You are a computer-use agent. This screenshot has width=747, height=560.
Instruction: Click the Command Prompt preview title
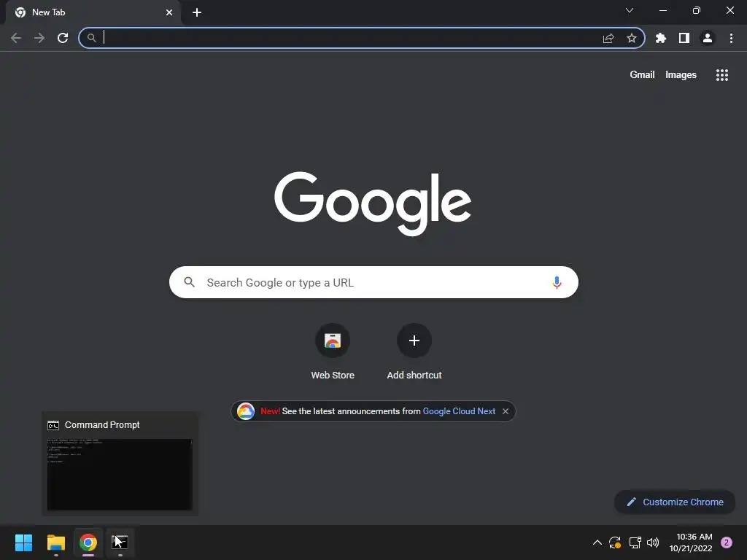tap(102, 425)
